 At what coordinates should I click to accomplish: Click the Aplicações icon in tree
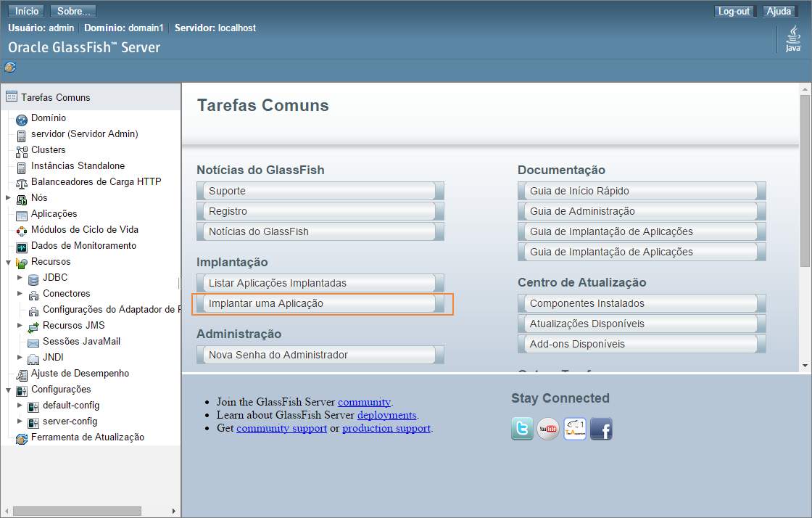coord(21,215)
